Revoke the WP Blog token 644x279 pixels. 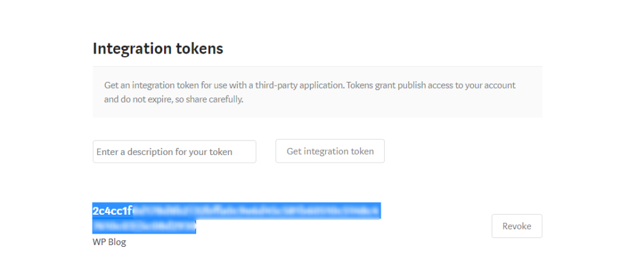(x=516, y=226)
